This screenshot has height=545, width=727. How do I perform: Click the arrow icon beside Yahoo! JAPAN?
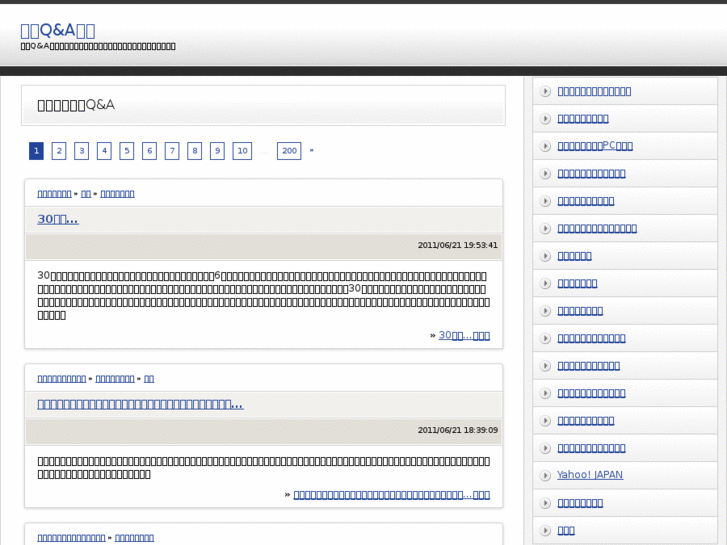tap(545, 475)
